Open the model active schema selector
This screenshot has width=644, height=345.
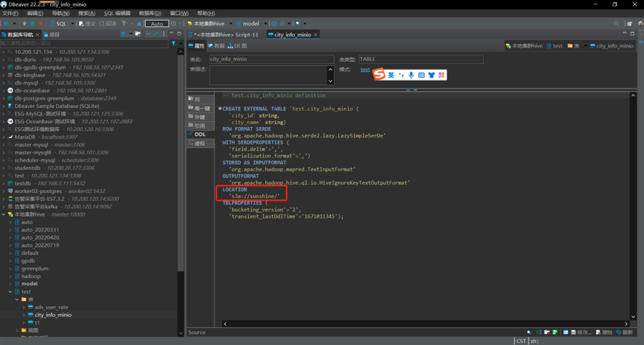click(251, 23)
